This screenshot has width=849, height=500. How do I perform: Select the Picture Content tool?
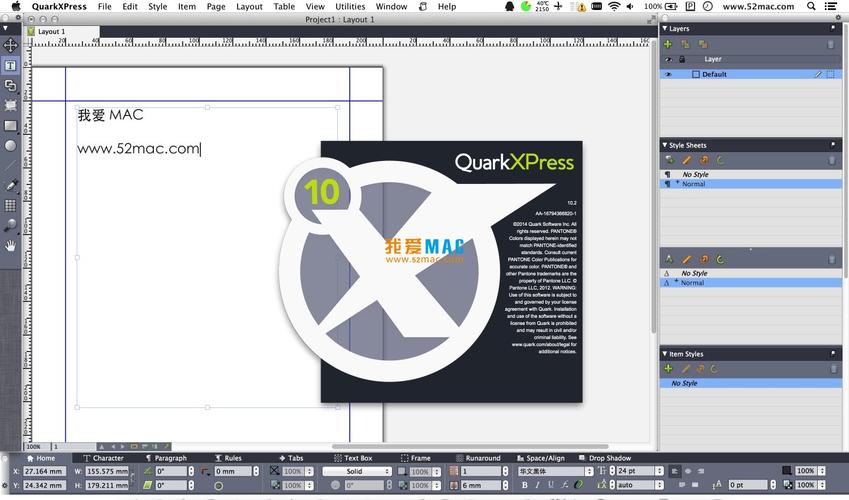click(10, 105)
